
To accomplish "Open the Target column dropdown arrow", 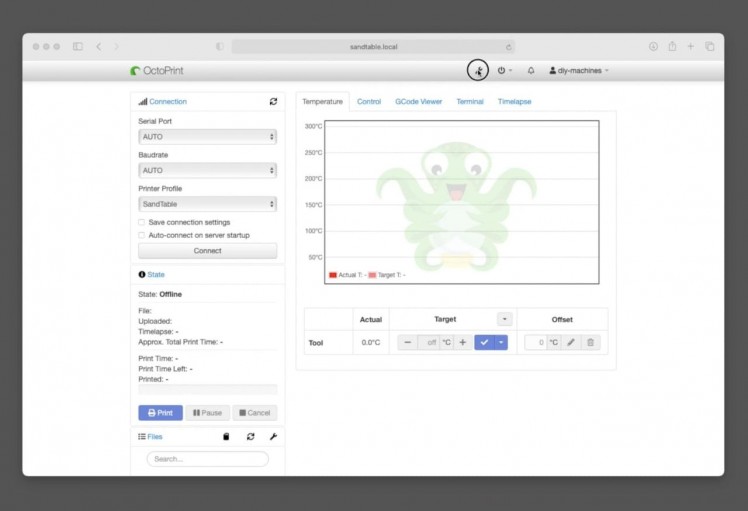I will (504, 319).
